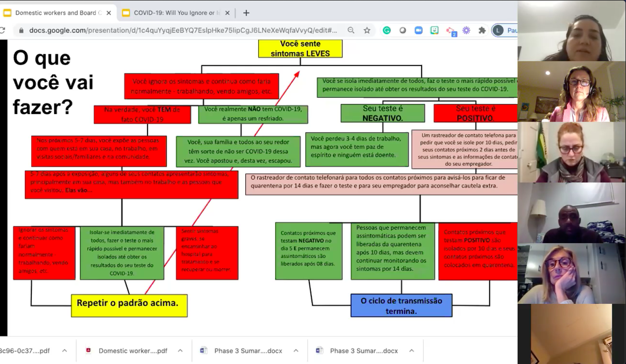Click 'Você se isola imediatamente de todos' box

[417, 87]
